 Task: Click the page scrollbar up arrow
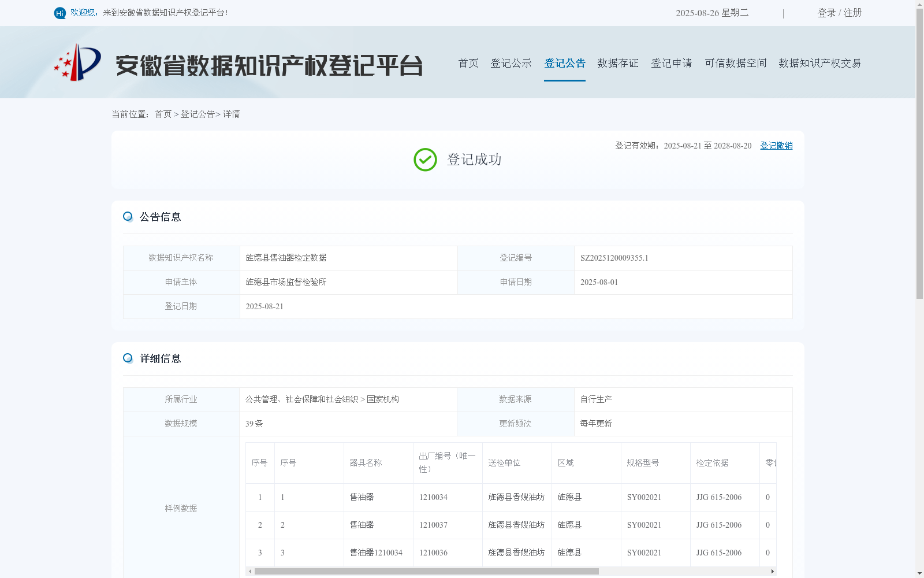point(919,4)
